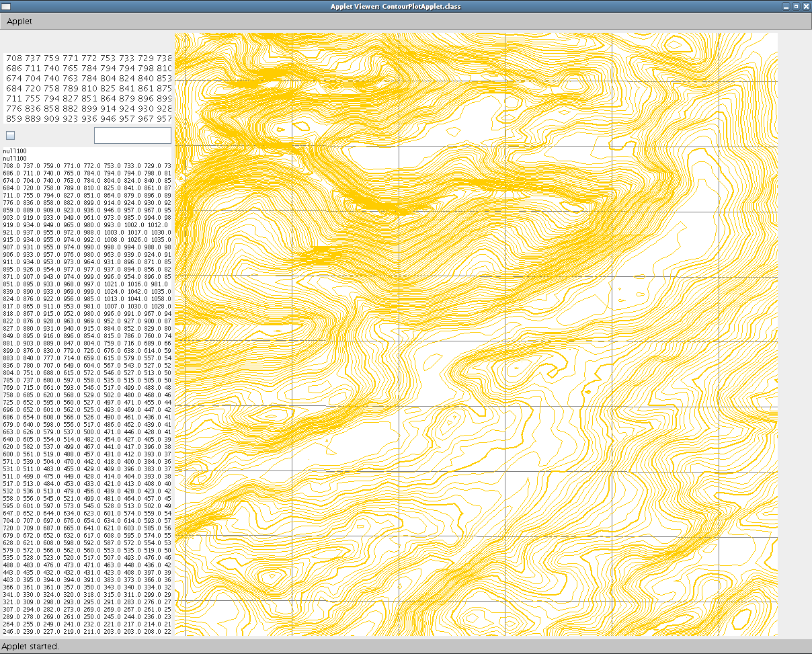Click top grid row beginning "859 889 909"

tap(88, 119)
